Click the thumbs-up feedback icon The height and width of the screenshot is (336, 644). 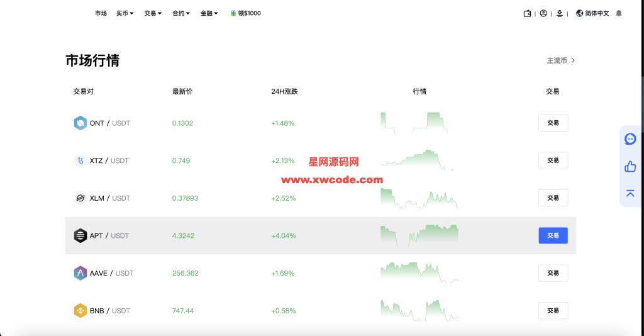[x=630, y=166]
